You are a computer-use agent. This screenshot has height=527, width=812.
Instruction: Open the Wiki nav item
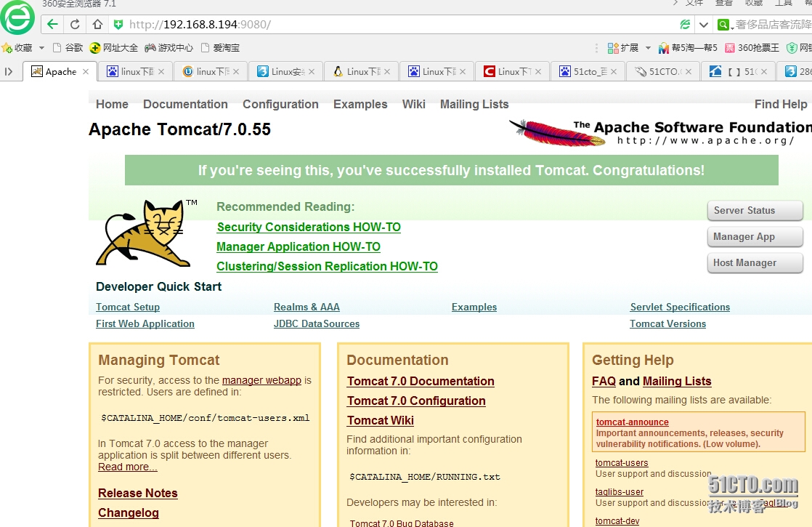(414, 104)
